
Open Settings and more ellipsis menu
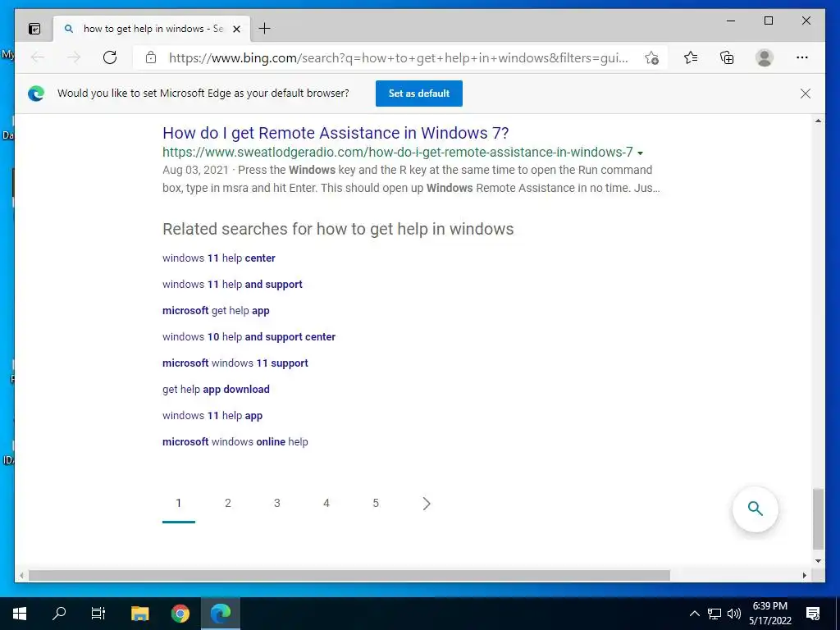coord(802,57)
